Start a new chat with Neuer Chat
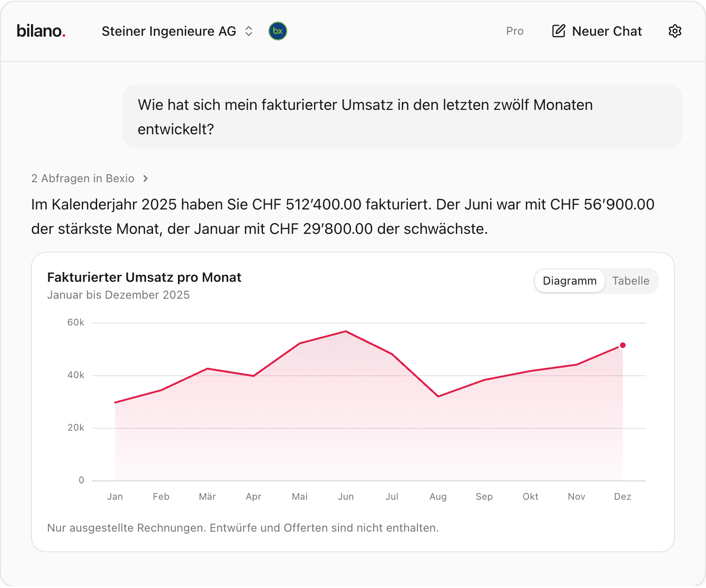 click(597, 31)
